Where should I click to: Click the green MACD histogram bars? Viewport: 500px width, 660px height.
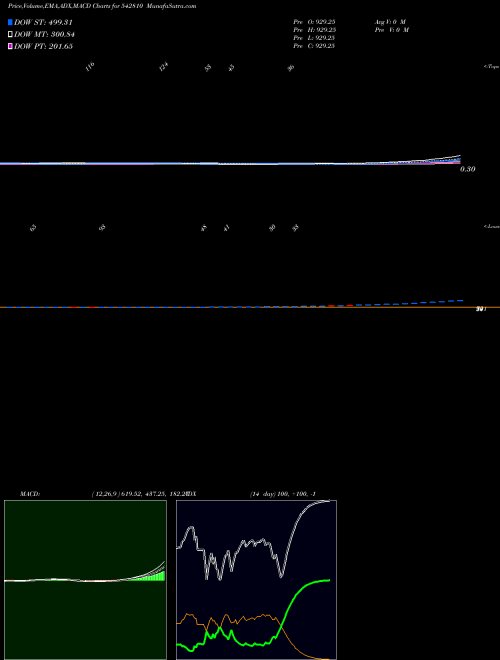click(x=152, y=577)
